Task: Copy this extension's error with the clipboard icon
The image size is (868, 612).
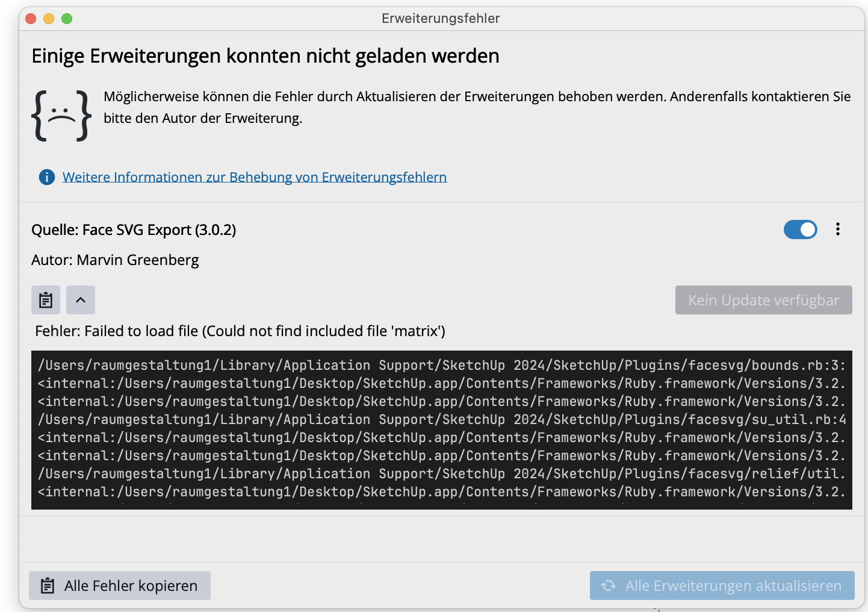Action: (x=46, y=300)
